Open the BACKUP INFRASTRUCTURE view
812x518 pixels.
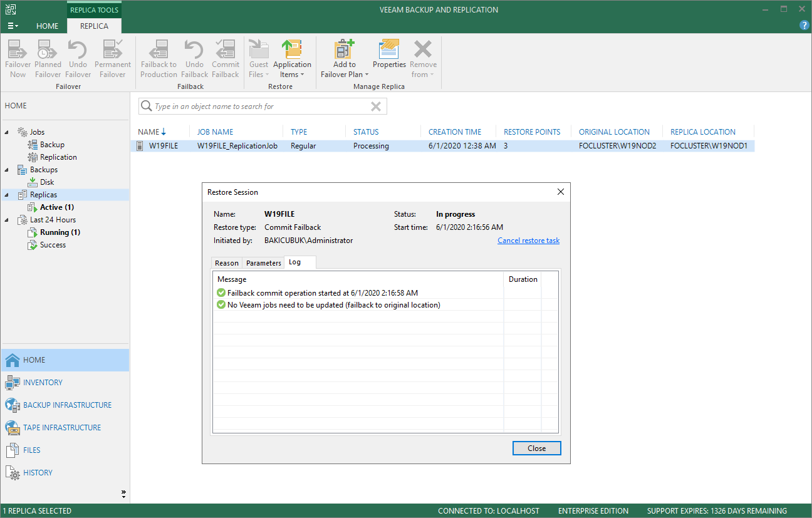(x=65, y=405)
